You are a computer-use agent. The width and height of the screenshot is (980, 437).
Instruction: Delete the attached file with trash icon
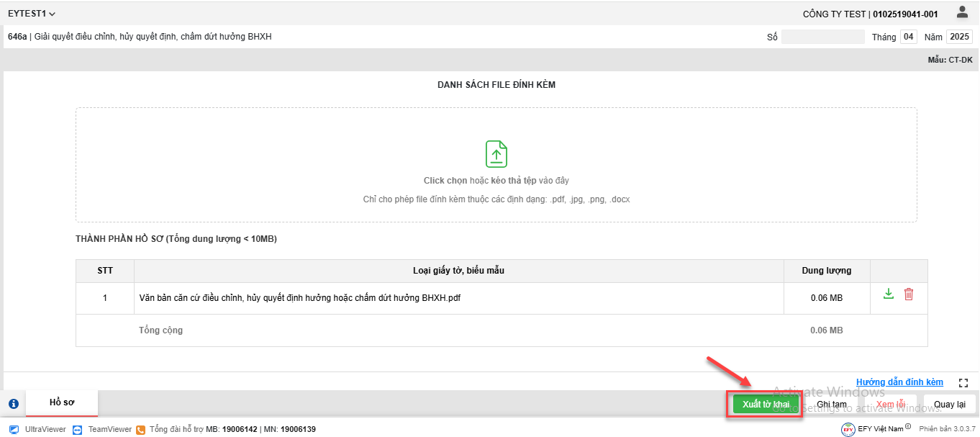click(909, 294)
